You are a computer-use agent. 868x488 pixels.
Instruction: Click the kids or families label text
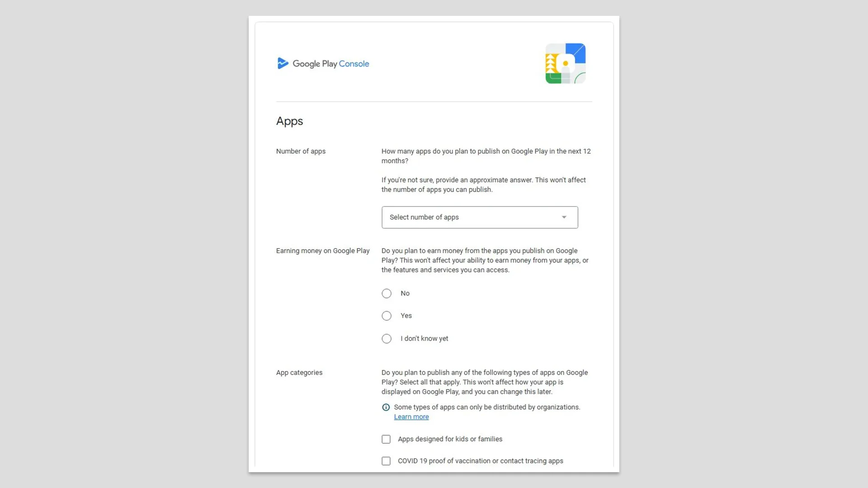pyautogui.click(x=450, y=439)
